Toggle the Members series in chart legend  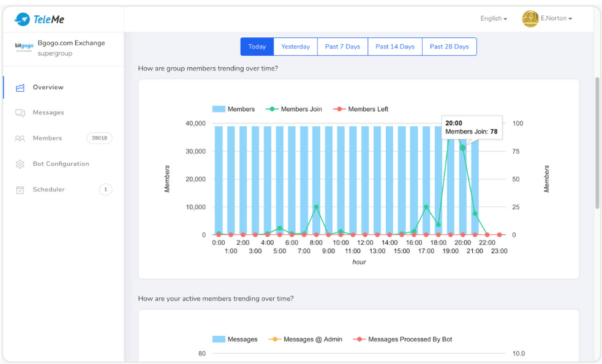233,109
